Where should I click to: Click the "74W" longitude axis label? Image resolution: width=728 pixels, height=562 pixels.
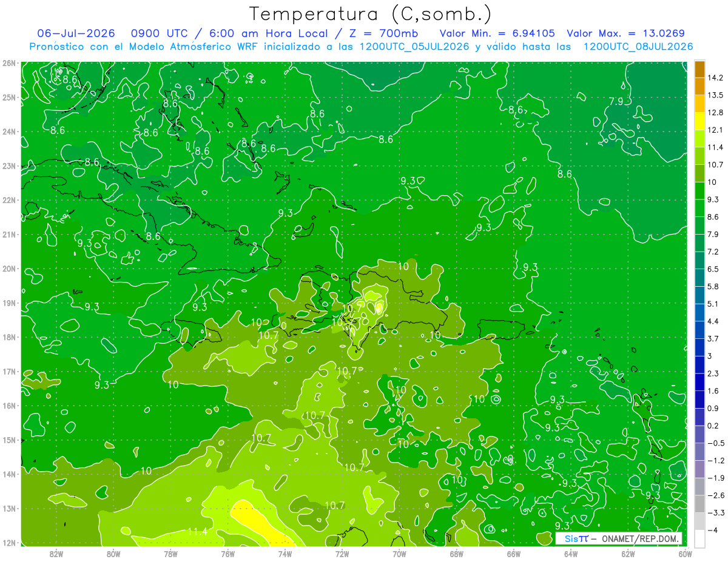(x=285, y=554)
